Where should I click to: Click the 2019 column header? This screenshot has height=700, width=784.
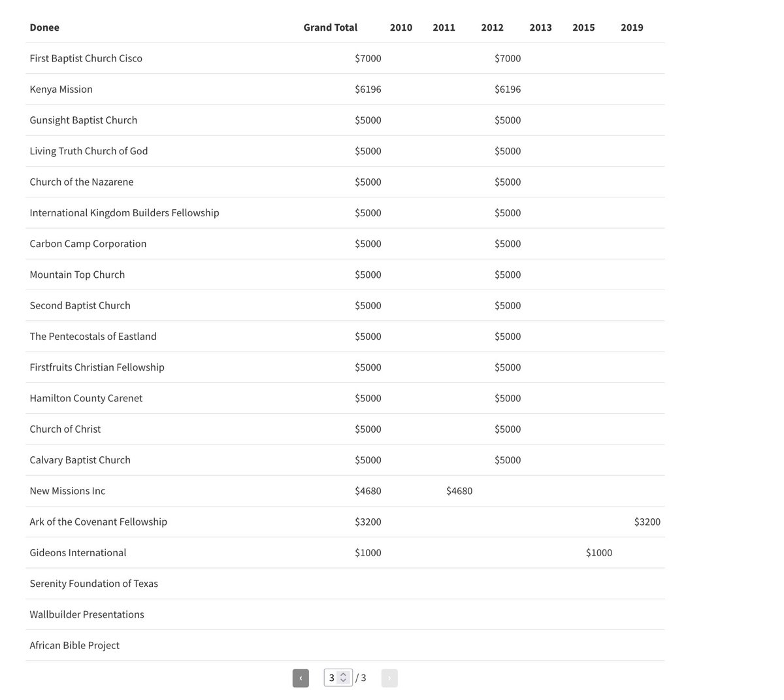(x=632, y=27)
